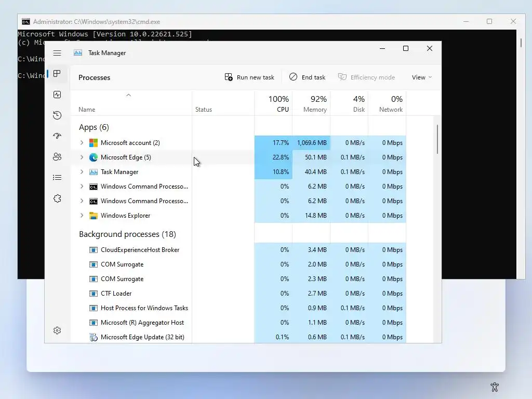Sort by the Status column header
The image size is (532, 399).
pyautogui.click(x=204, y=110)
